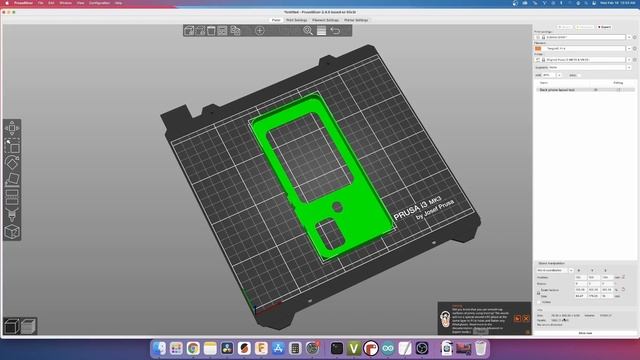
Task: Select the Paint-on supports tool
Action: (12, 214)
